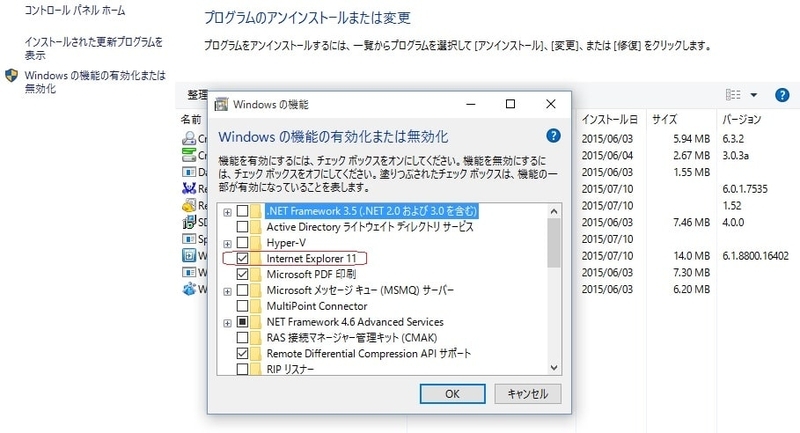Open the 整理 toolbar menu
Viewport: 800px width, 433px height.
point(197,95)
